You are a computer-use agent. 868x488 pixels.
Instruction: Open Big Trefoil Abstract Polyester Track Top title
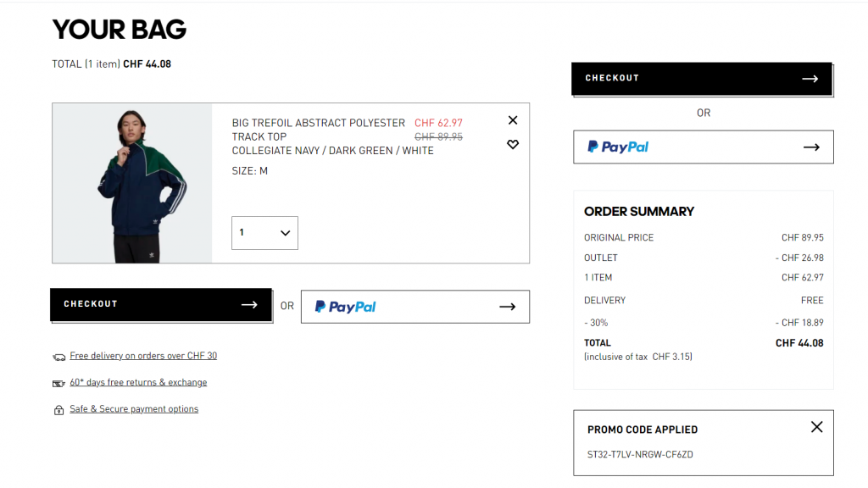coord(318,130)
